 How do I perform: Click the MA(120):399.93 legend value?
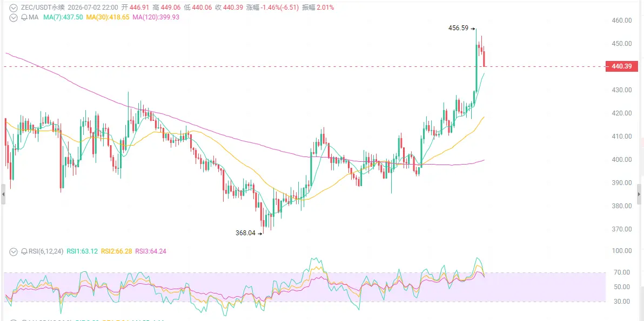[156, 17]
